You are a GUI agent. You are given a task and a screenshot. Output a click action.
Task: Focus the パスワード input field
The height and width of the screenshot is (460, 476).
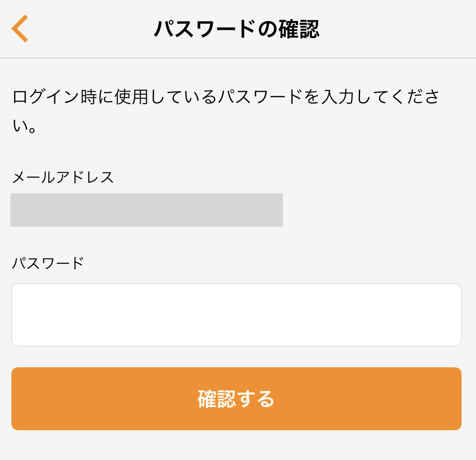coord(236,315)
